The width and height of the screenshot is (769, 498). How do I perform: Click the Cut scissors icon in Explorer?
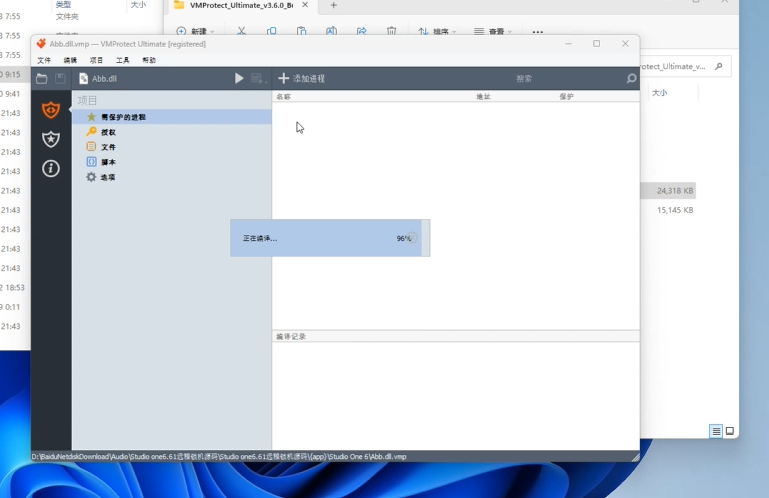(241, 32)
